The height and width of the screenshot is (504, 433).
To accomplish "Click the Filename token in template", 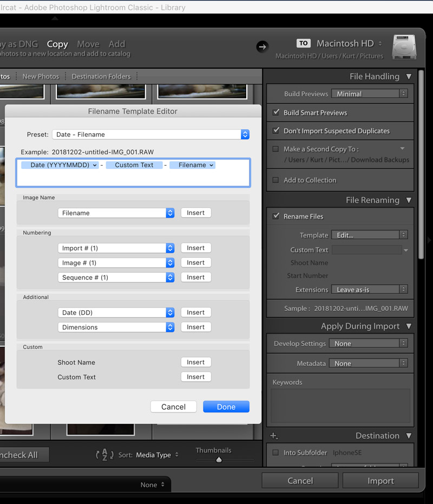I will 192,165.
